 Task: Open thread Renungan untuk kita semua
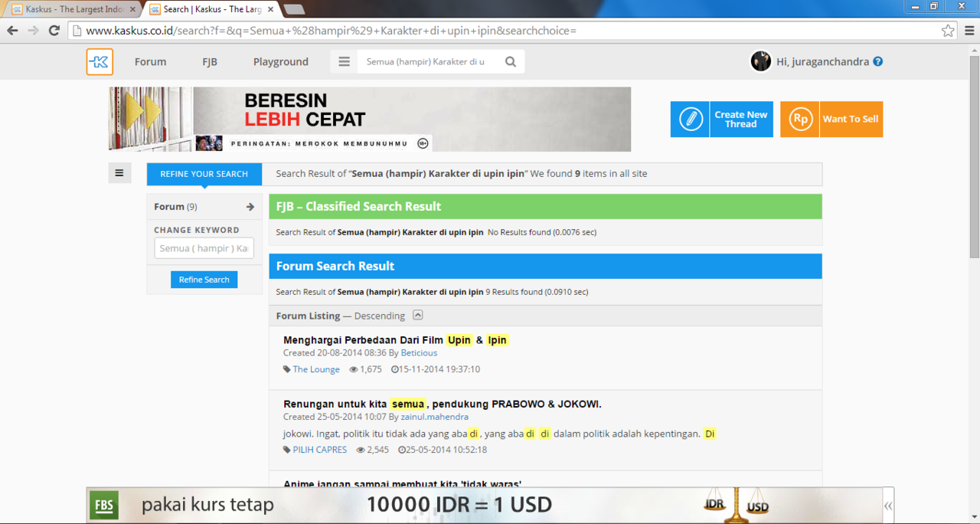(443, 404)
